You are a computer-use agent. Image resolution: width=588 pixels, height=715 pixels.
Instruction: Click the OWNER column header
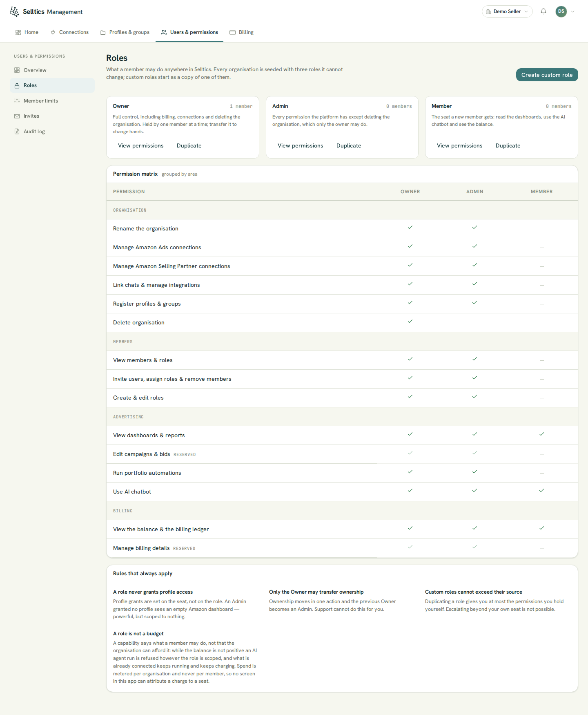tap(410, 192)
